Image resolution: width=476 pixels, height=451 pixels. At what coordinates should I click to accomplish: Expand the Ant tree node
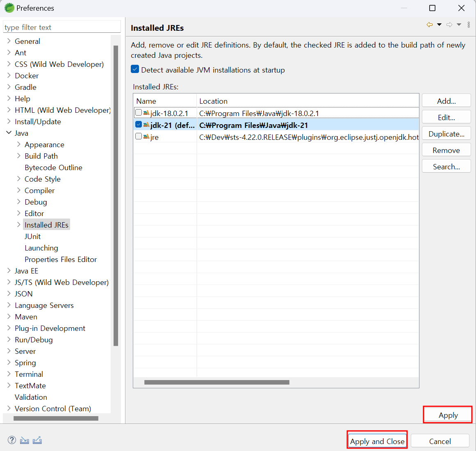coord(9,52)
